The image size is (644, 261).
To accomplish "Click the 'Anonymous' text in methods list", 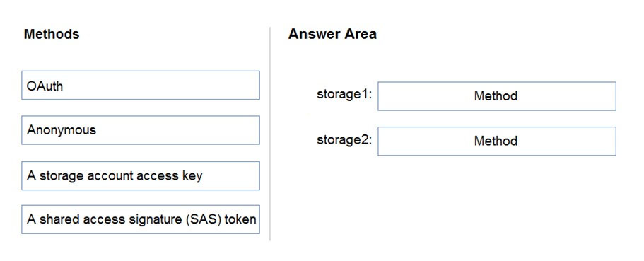I will click(62, 130).
